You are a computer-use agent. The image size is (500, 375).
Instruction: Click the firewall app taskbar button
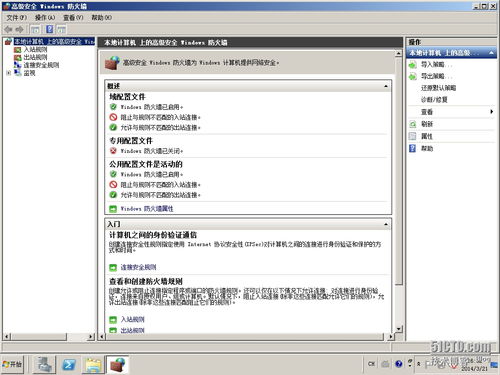pos(118,364)
